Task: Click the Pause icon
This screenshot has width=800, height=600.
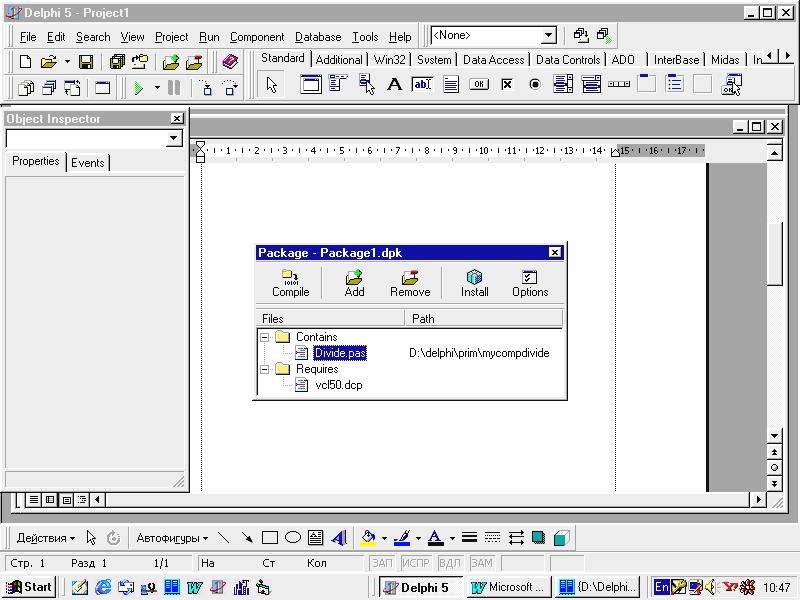Action: pos(174,88)
